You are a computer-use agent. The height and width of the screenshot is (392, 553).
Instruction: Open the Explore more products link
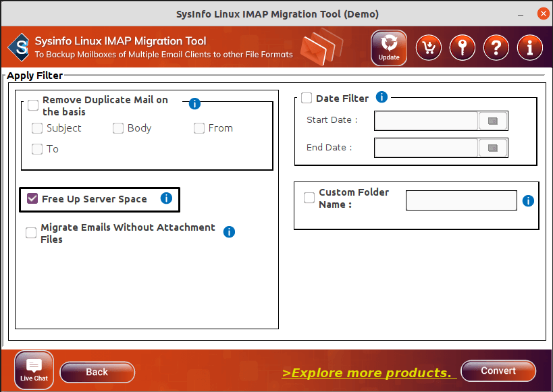(x=369, y=373)
